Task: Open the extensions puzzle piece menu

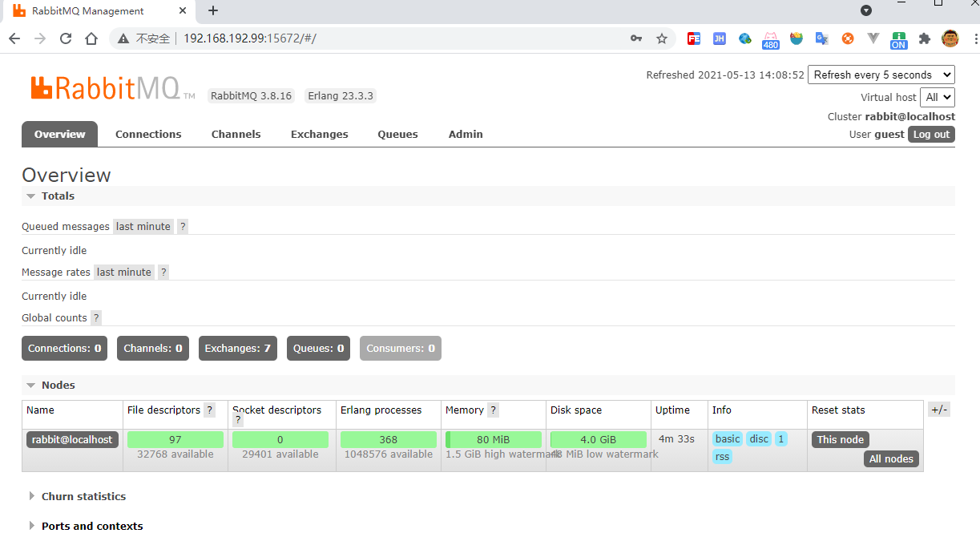Action: coord(925,38)
